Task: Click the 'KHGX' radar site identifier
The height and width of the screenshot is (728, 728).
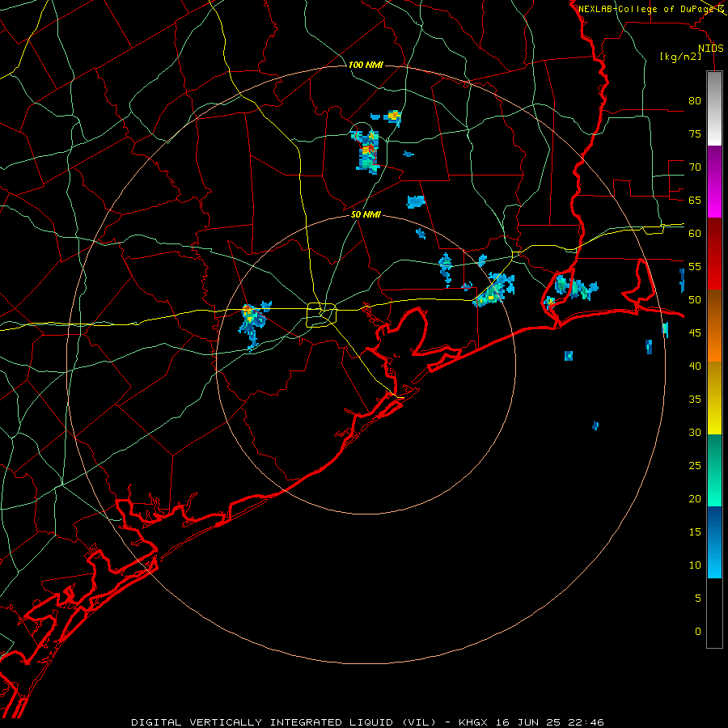Action: coord(475,722)
